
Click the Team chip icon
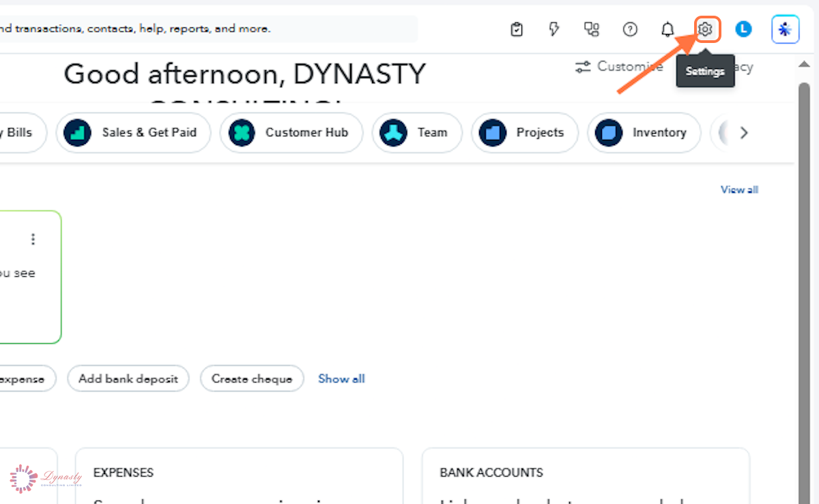coord(393,132)
